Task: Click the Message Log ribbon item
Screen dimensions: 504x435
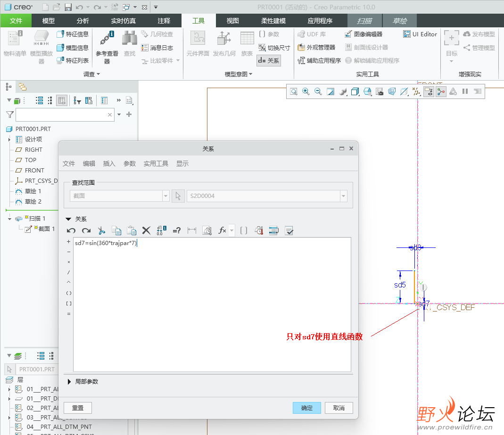Action: (157, 48)
